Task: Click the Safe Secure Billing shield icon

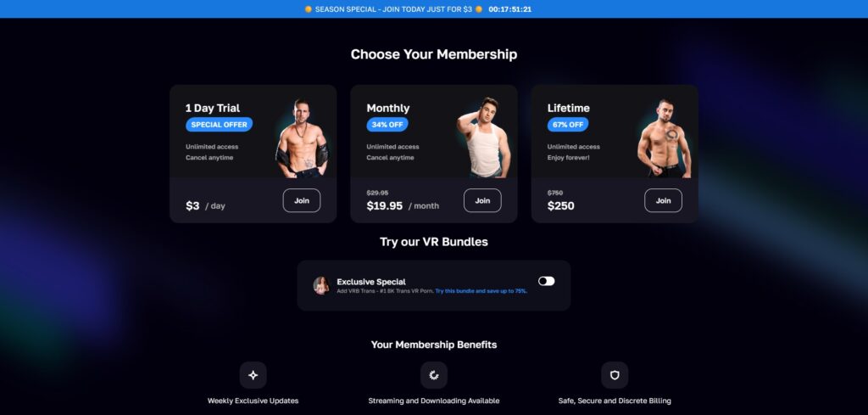Action: click(615, 375)
